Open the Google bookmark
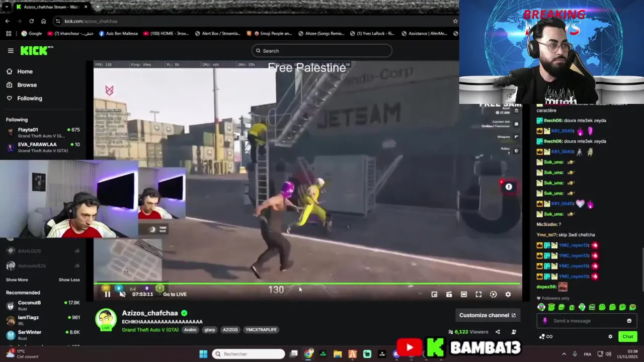 [x=31, y=34]
